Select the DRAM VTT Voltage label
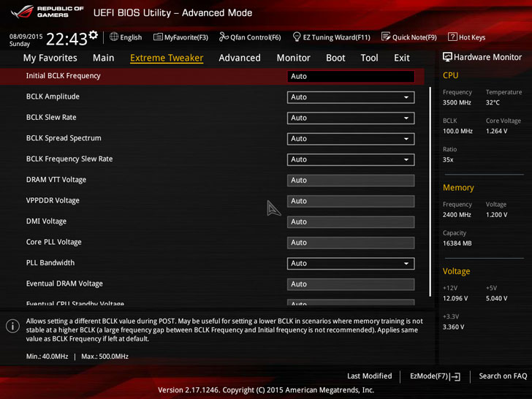This screenshot has height=399, width=532. 56,180
